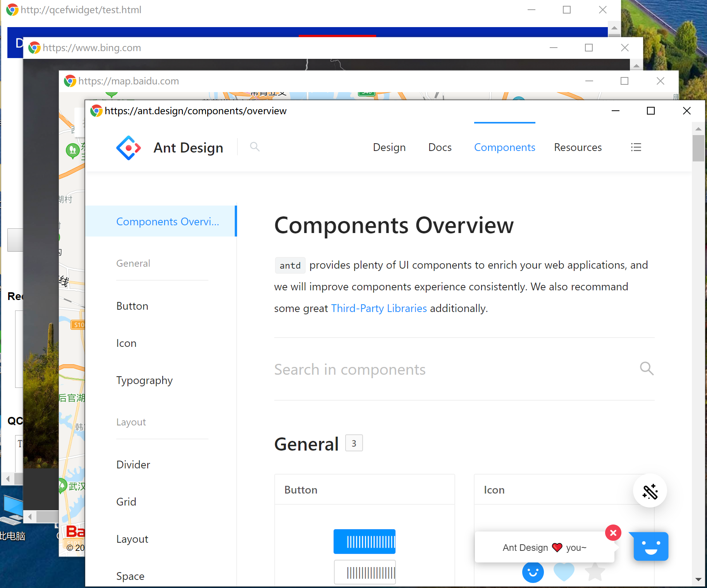
Task: Select the Components nav item
Action: click(505, 147)
